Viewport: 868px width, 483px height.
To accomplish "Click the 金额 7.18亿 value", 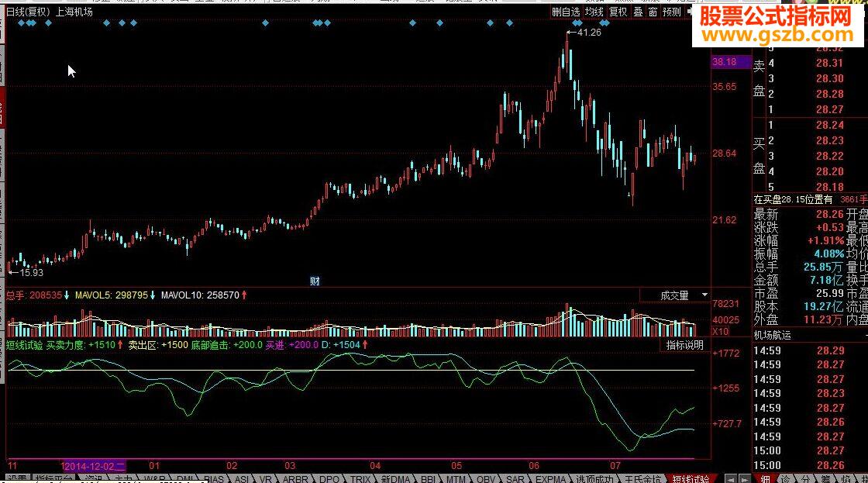I will click(x=826, y=281).
